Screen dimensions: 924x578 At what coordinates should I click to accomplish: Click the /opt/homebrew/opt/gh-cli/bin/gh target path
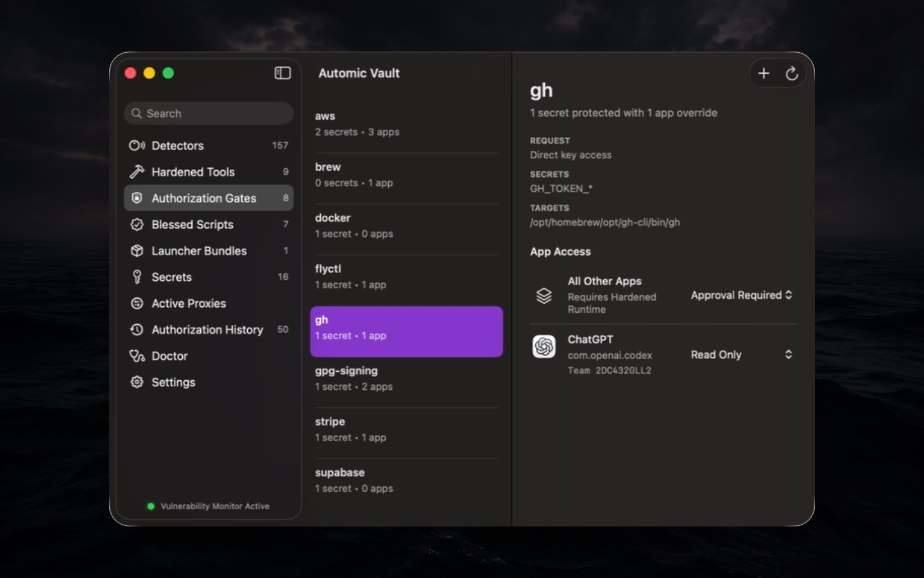coord(605,223)
